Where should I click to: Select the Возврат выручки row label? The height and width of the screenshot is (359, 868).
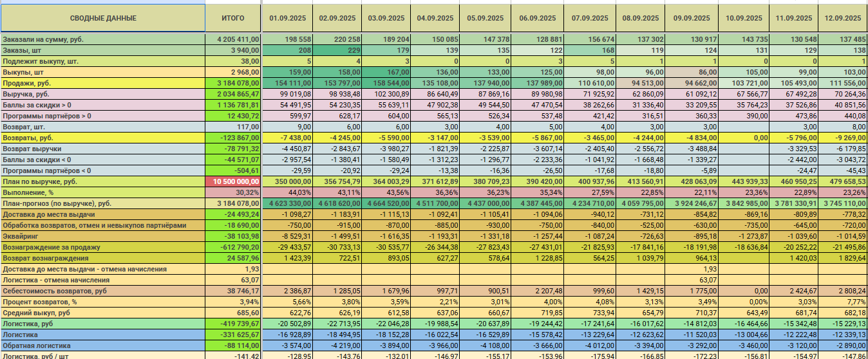pos(103,149)
